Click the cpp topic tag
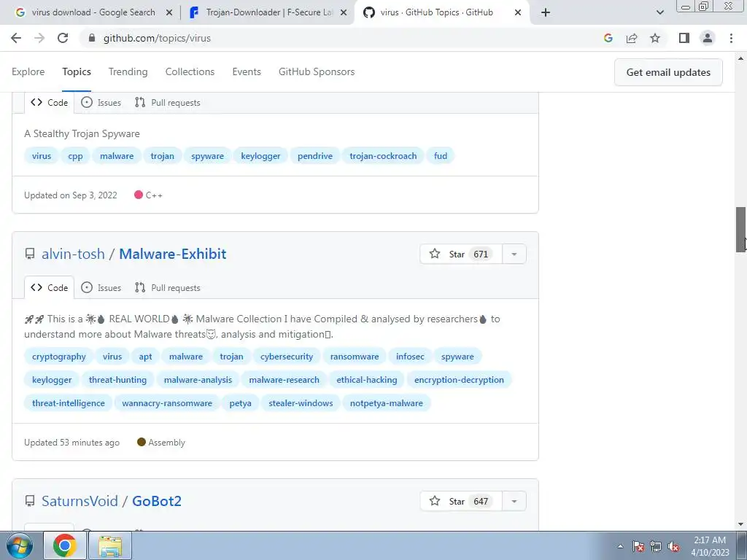Image resolution: width=747 pixels, height=560 pixels. coord(75,156)
